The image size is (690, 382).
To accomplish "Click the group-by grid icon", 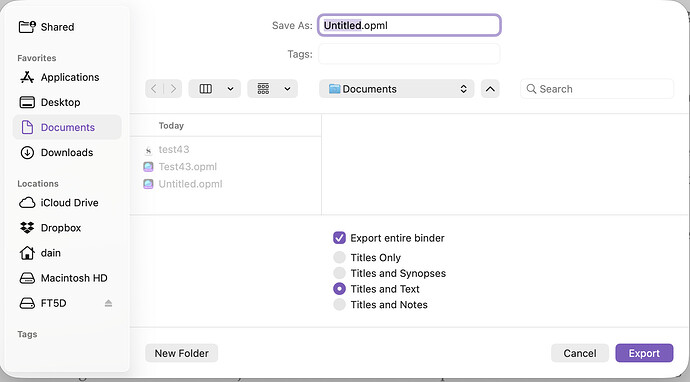I will (263, 88).
